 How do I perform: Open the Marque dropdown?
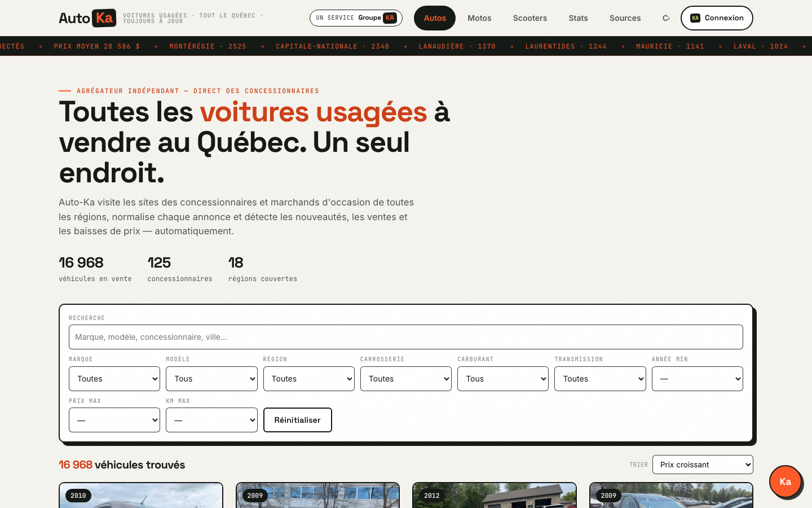(114, 379)
